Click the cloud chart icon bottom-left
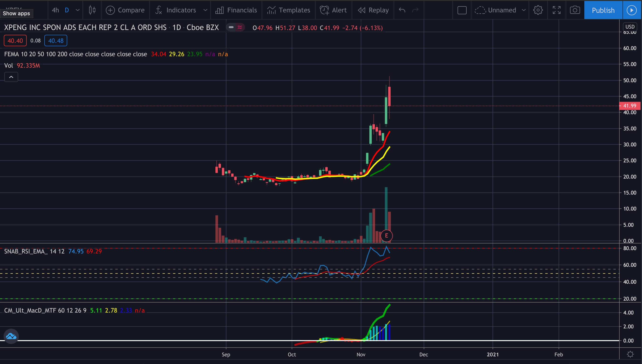The width and height of the screenshot is (642, 364). [x=11, y=336]
